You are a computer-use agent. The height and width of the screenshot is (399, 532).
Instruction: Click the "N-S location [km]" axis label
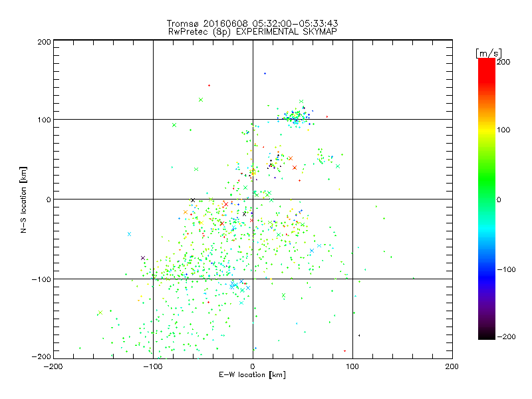coord(23,199)
